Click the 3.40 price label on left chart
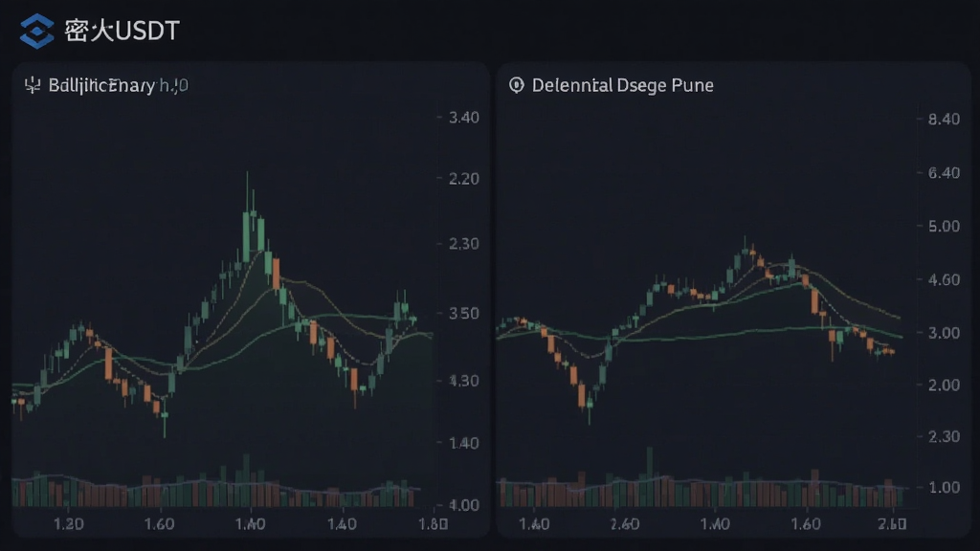This screenshot has height=551, width=980. pos(464,118)
